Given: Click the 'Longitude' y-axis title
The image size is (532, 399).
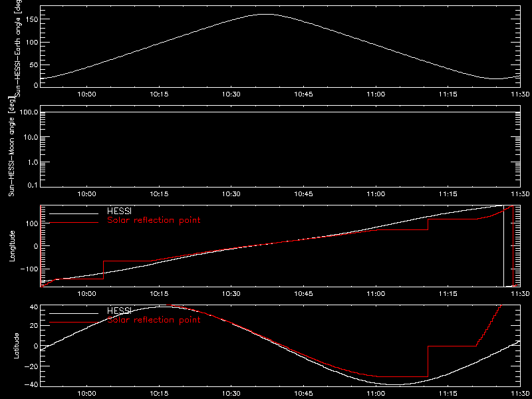Looking at the screenshot, I should 12,245.
